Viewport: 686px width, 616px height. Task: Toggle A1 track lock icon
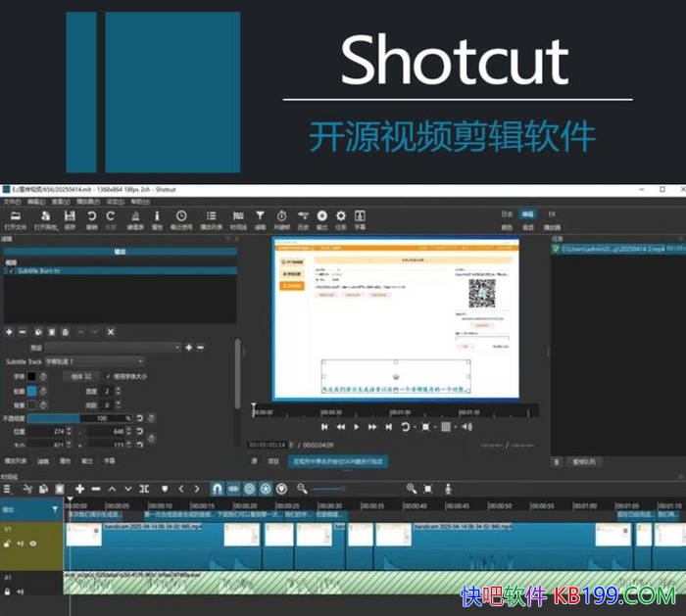tap(7, 592)
